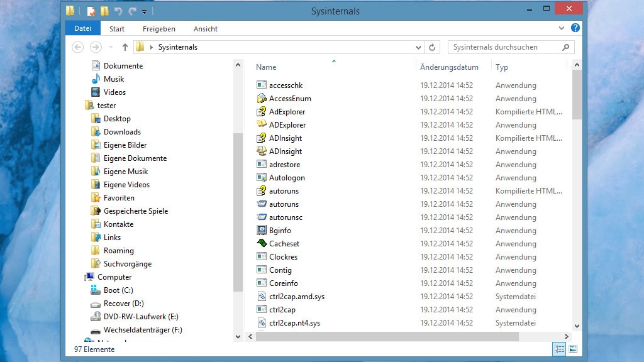Click the Bginfo monitor icon
The width and height of the screenshot is (644, 362).
coord(261,230)
